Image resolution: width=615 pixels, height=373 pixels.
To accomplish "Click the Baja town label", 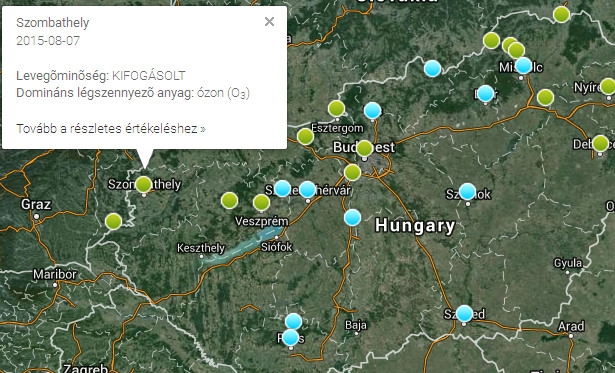I will pos(356,325).
